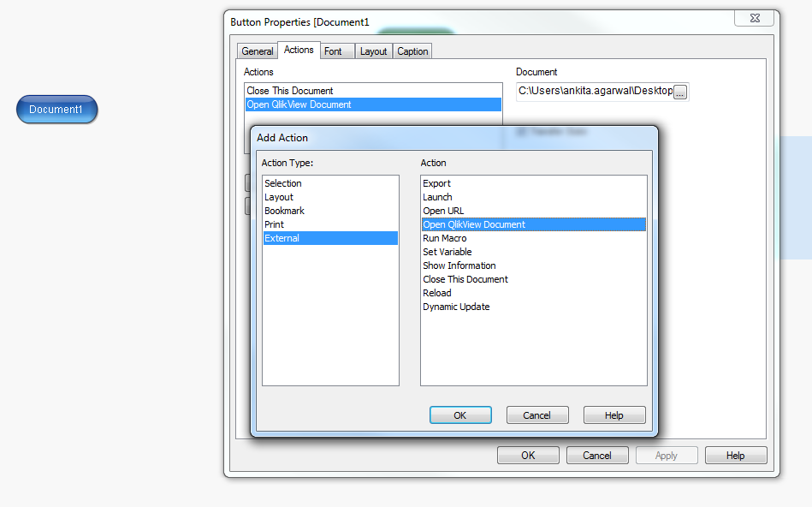Choose the Open URL action

(534, 211)
